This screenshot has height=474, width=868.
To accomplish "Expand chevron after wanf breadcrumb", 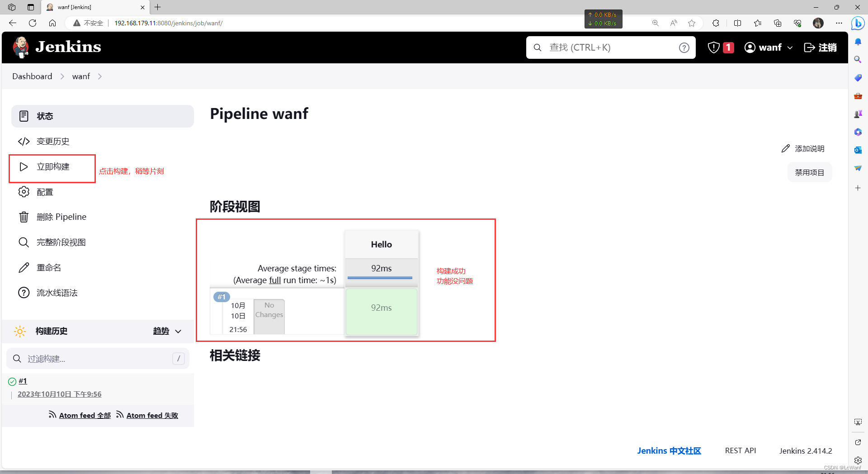I will pyautogui.click(x=100, y=76).
